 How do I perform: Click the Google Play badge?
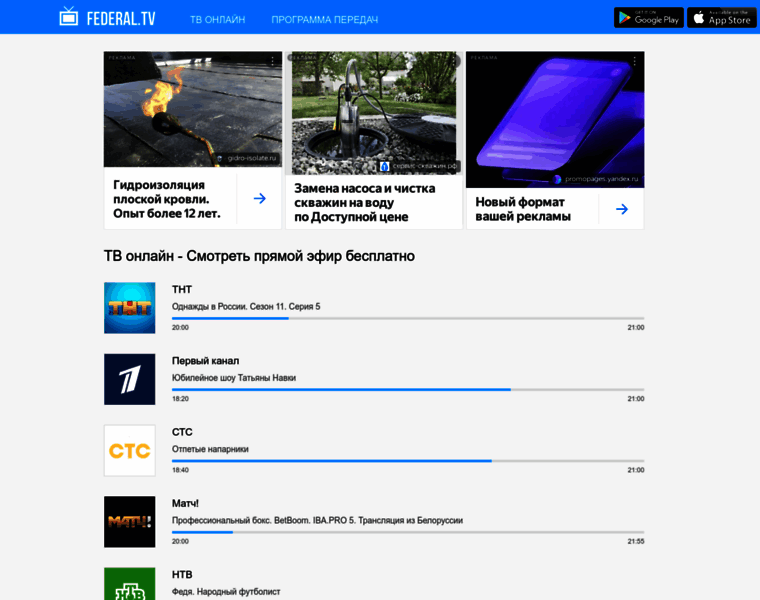[x=649, y=17]
